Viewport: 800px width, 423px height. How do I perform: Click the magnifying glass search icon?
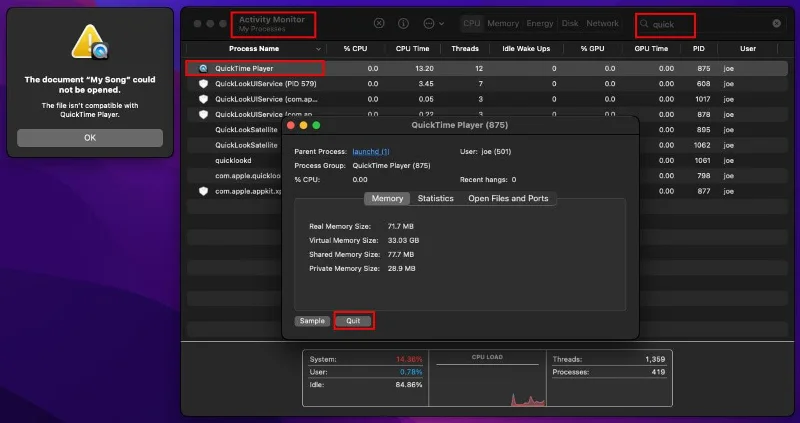click(x=645, y=23)
